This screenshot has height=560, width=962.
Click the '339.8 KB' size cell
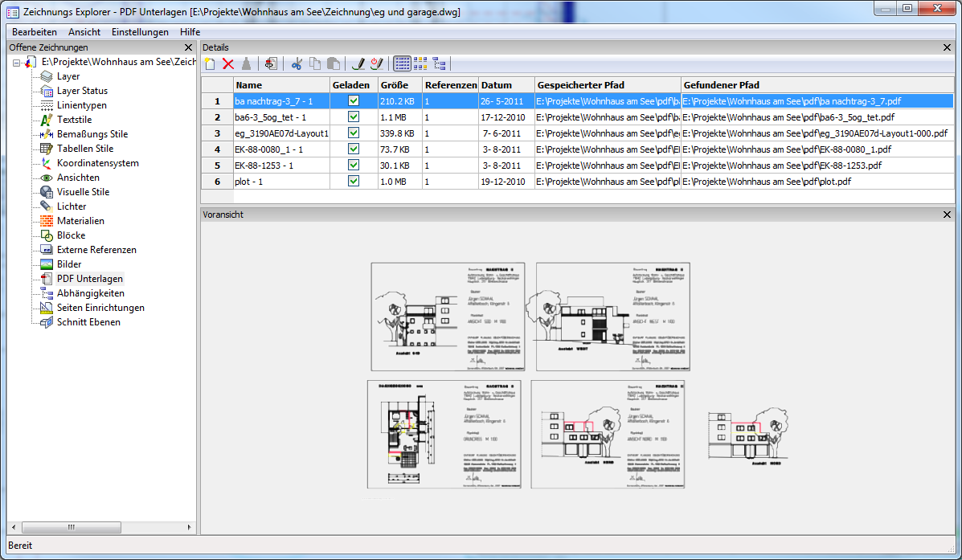[x=400, y=133]
